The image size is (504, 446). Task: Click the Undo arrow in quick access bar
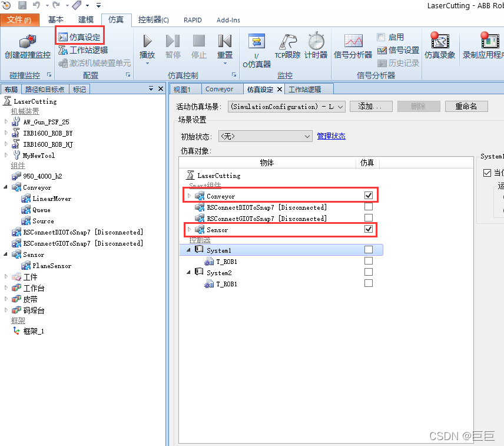pyautogui.click(x=37, y=5)
